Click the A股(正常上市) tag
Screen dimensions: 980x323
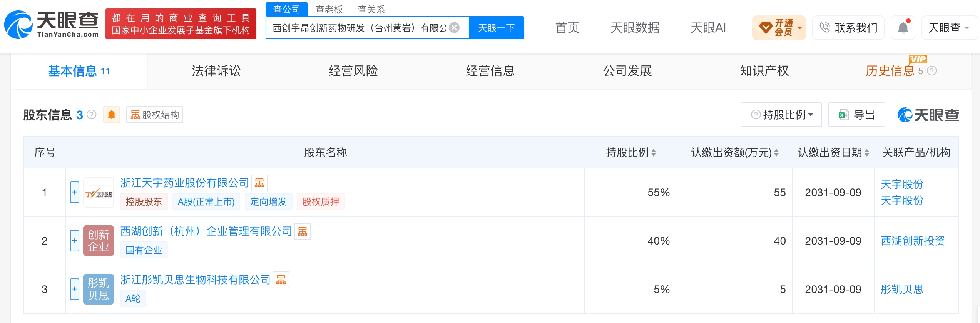coord(206,201)
